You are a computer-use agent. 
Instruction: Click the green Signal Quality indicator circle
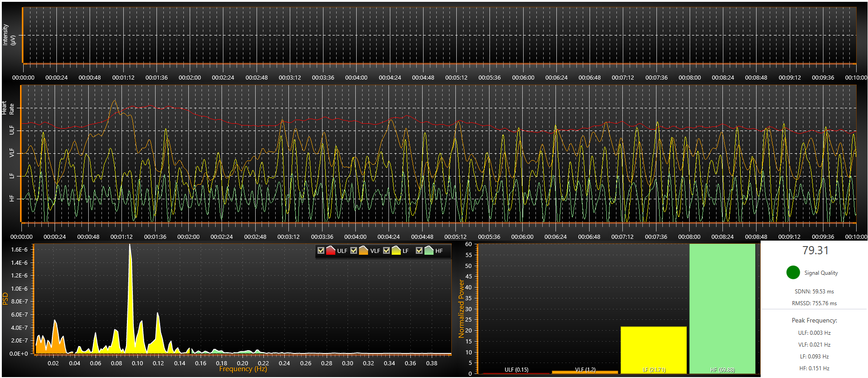click(x=793, y=272)
